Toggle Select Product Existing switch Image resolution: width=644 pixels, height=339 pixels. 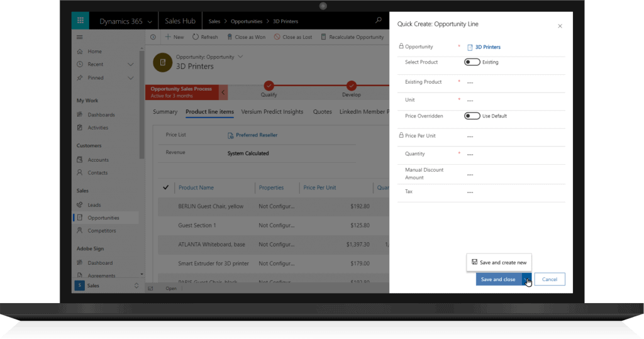coord(472,62)
